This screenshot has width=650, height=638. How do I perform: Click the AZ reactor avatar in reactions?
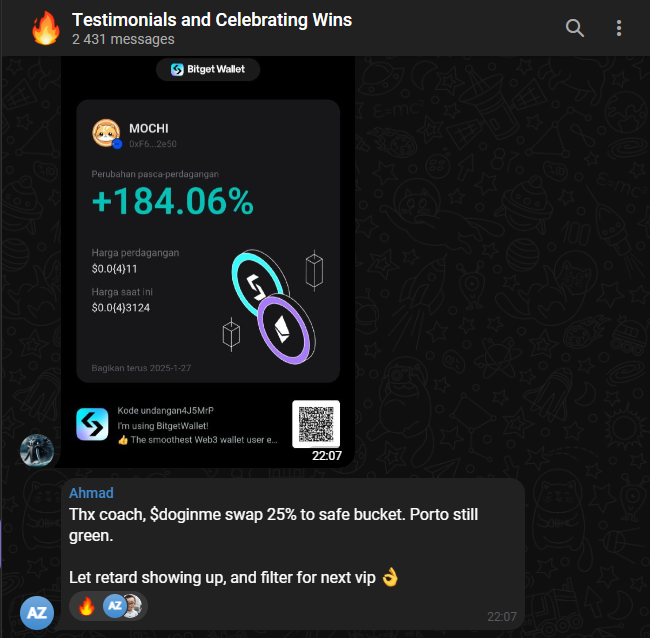[114, 606]
